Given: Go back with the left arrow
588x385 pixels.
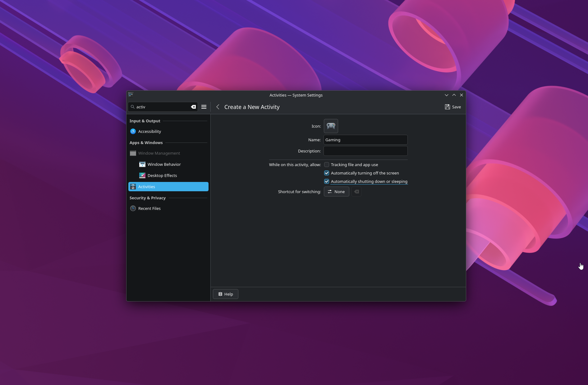Looking at the screenshot, I should [218, 107].
